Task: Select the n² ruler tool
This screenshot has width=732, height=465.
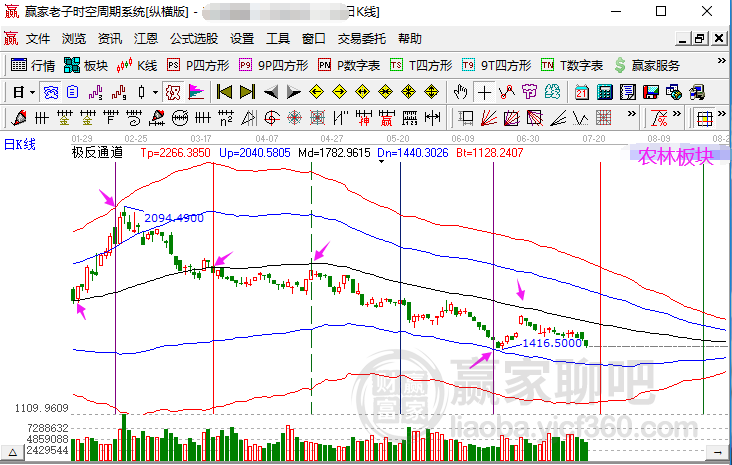Action: 226,119
